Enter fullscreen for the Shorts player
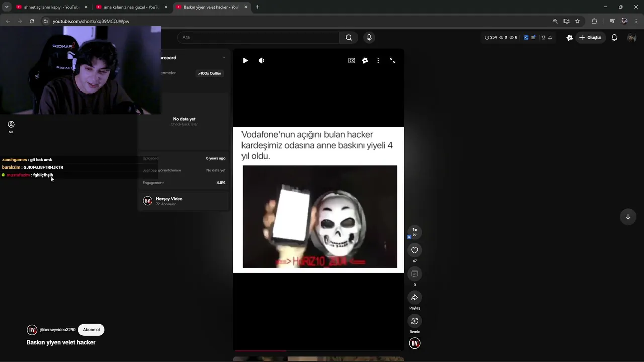The width and height of the screenshot is (644, 362). tap(393, 61)
